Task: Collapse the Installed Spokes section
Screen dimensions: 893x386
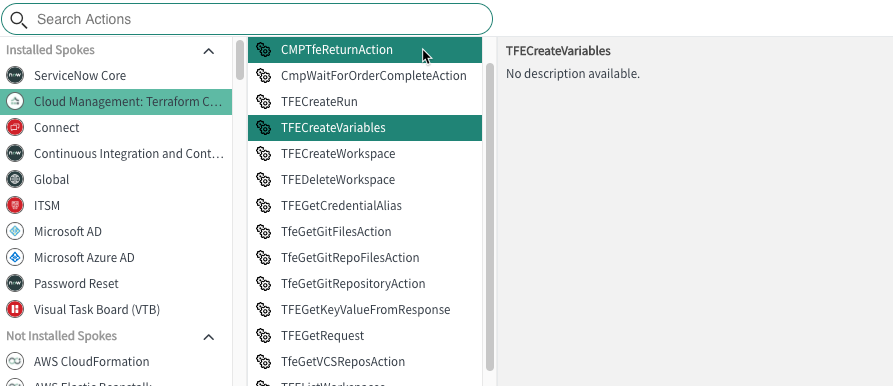Action: (x=209, y=51)
